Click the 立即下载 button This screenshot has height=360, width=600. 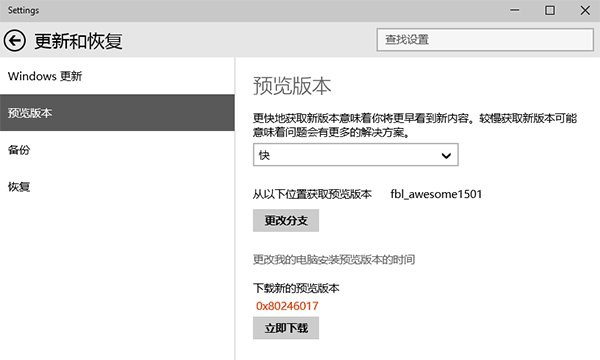coord(286,328)
